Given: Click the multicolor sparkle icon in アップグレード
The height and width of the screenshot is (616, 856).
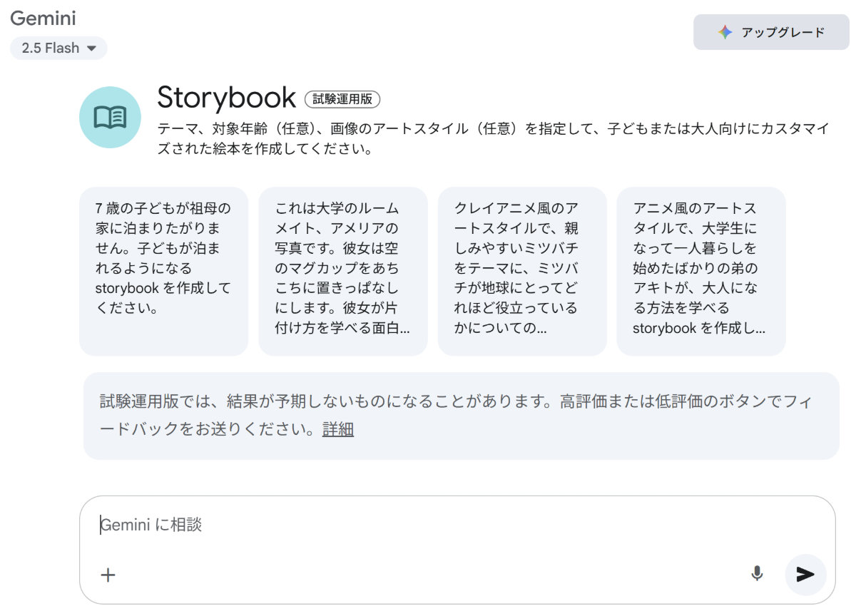Looking at the screenshot, I should coord(725,32).
